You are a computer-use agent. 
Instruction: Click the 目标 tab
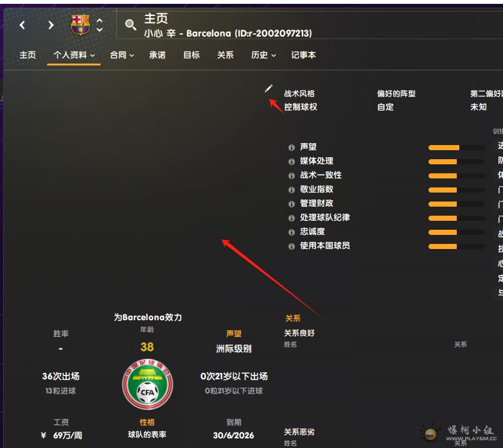(191, 55)
